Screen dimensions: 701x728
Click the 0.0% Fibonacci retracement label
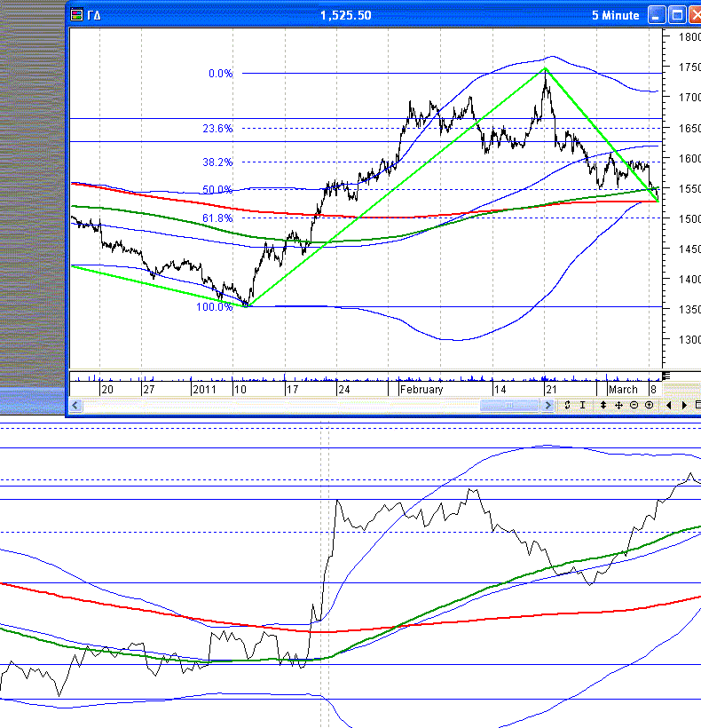pyautogui.click(x=220, y=74)
